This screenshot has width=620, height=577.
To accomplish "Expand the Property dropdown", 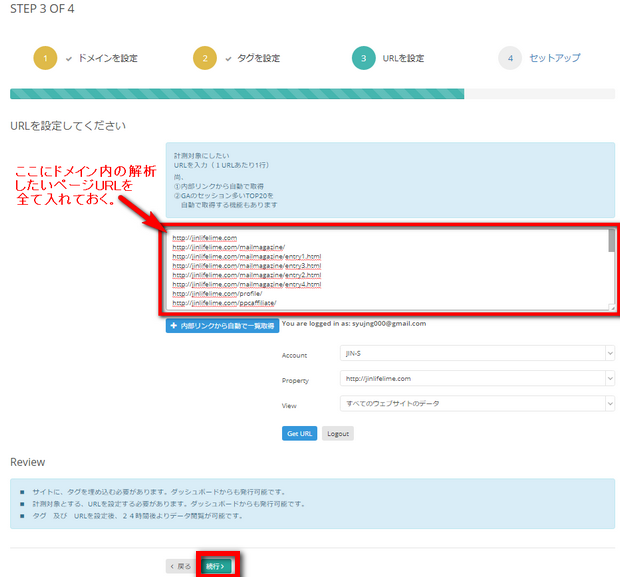I will point(476,379).
